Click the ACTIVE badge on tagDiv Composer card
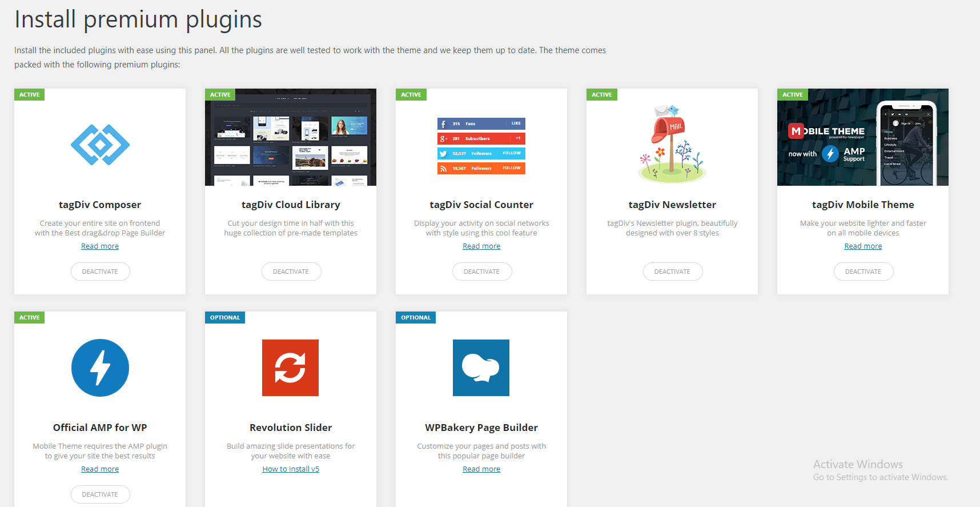980x507 pixels. point(30,95)
